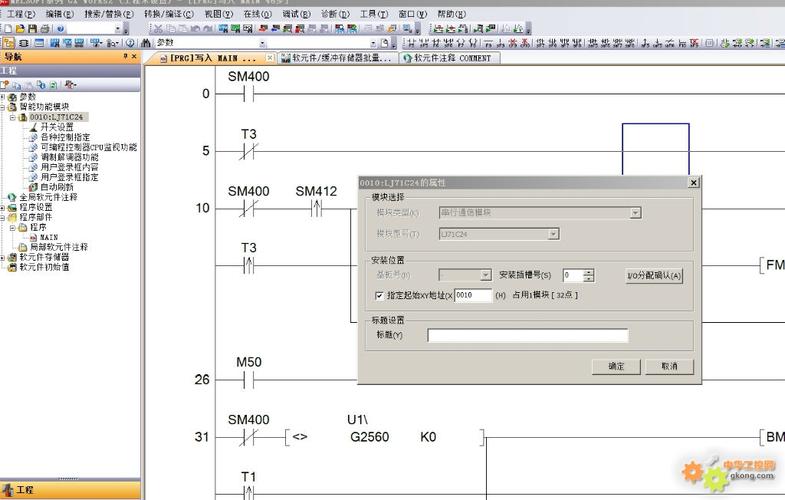Expand the 软元件存储器 tree node
The height and width of the screenshot is (500, 785).
point(3,257)
